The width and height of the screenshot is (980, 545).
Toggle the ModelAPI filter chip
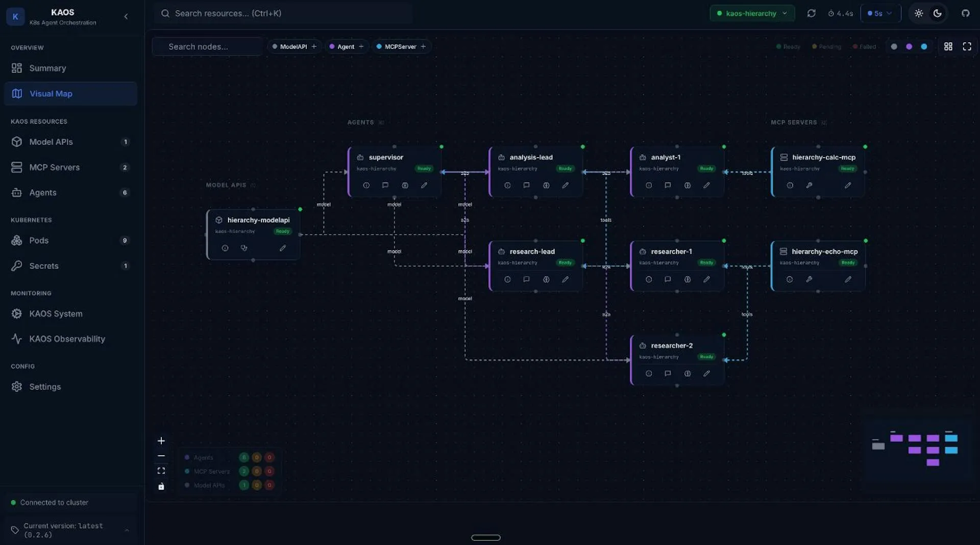(295, 46)
